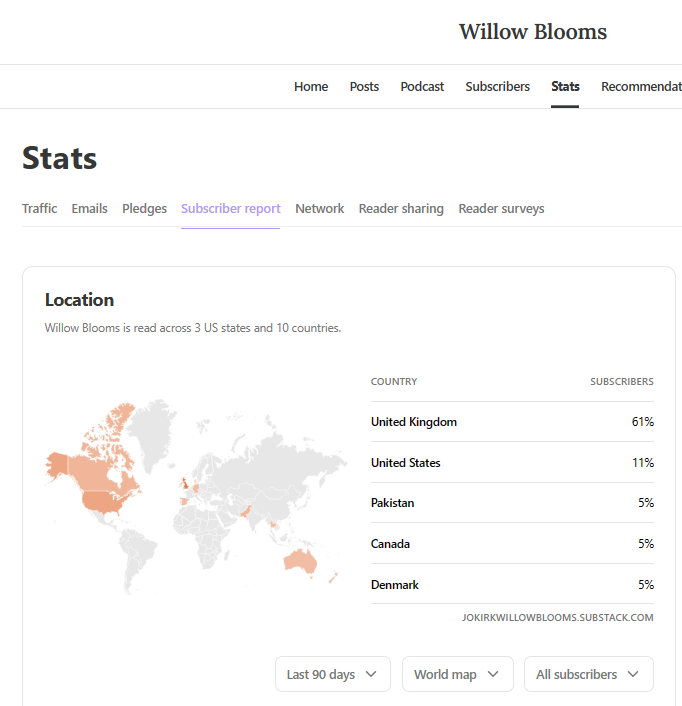Image resolution: width=682 pixels, height=706 pixels.
Task: Open the Recommendations tab
Action: (641, 86)
